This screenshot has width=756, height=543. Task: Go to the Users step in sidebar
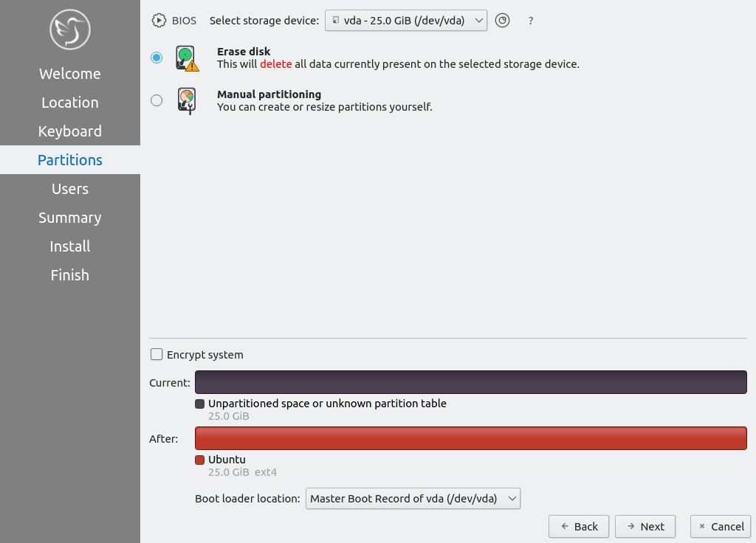pyautogui.click(x=70, y=189)
